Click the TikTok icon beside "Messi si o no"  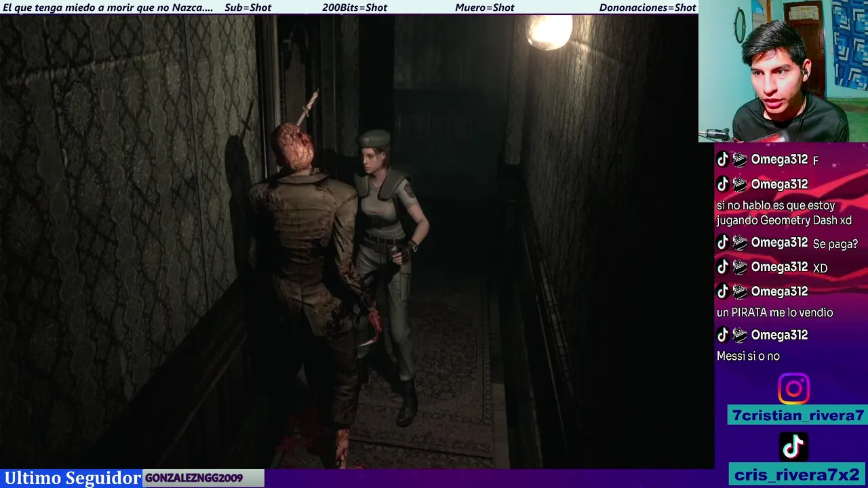723,334
